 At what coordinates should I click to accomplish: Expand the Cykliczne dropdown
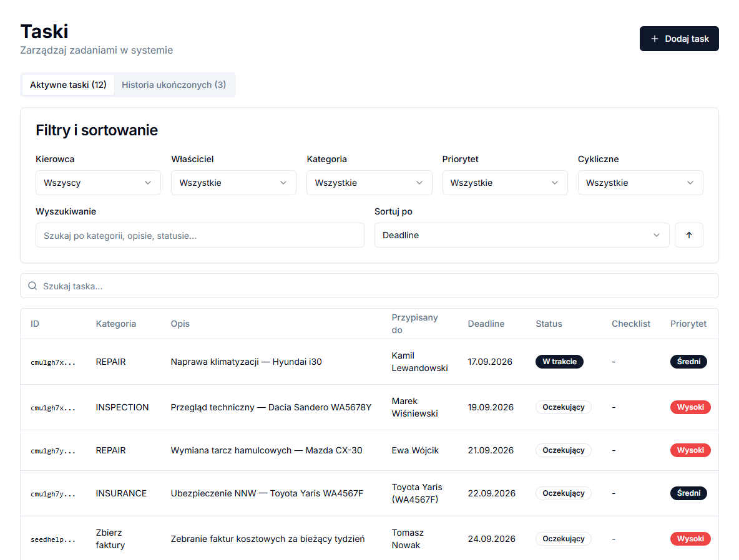point(640,183)
